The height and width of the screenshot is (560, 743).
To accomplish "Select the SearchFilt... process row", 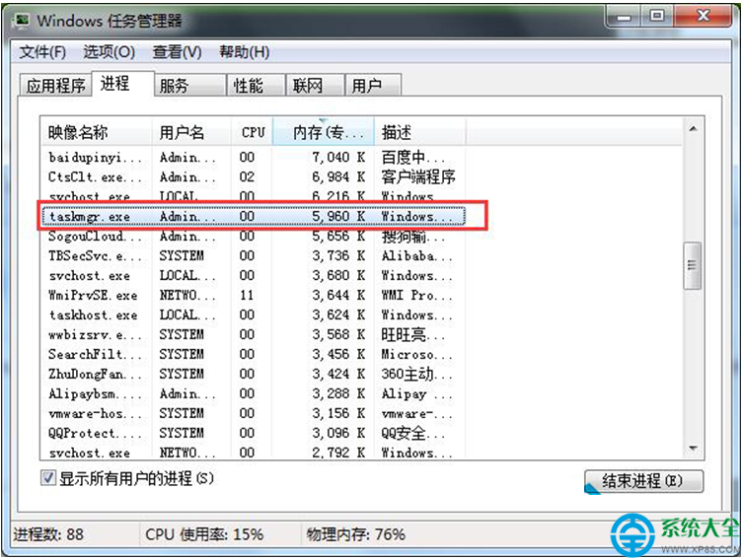I will [x=253, y=355].
